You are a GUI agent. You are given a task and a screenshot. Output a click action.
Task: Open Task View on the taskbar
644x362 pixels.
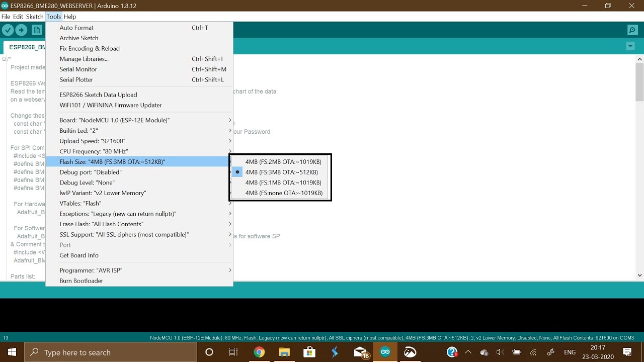pos(233,352)
